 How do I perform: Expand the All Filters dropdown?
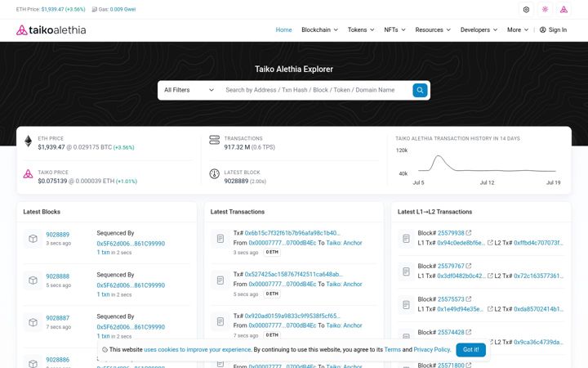(189, 90)
